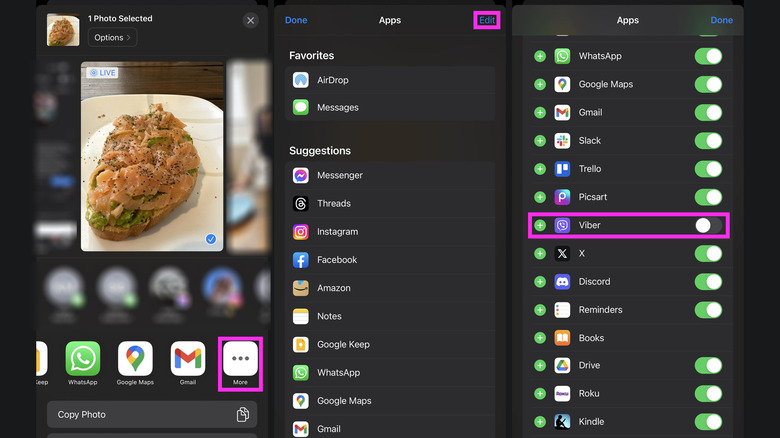780x438 pixels.
Task: Turn off the Gmail switch
Action: point(708,112)
